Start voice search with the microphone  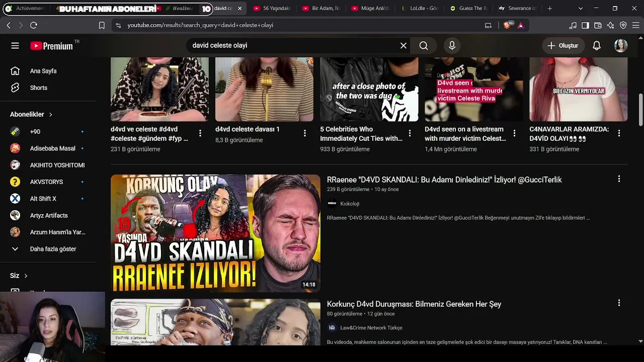pyautogui.click(x=452, y=46)
